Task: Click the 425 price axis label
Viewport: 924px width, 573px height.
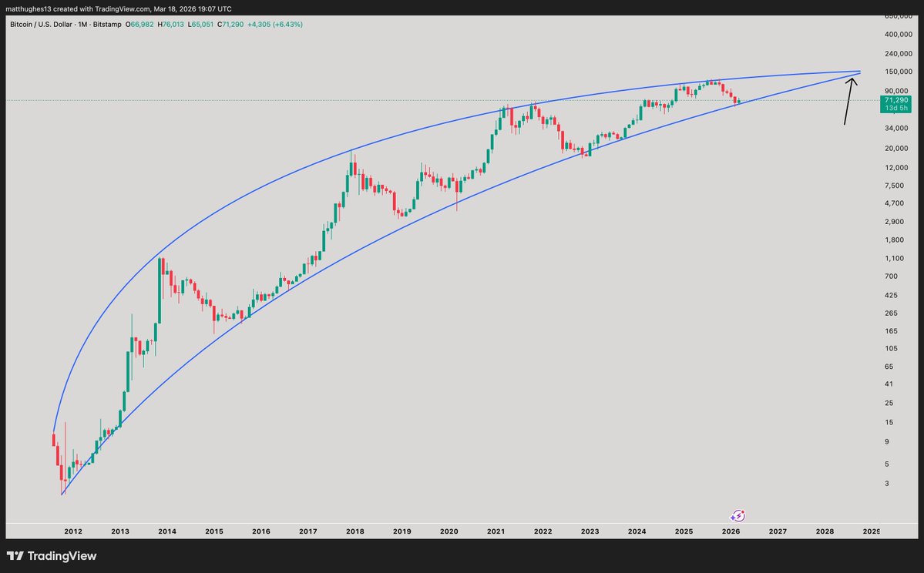Action: coord(891,295)
